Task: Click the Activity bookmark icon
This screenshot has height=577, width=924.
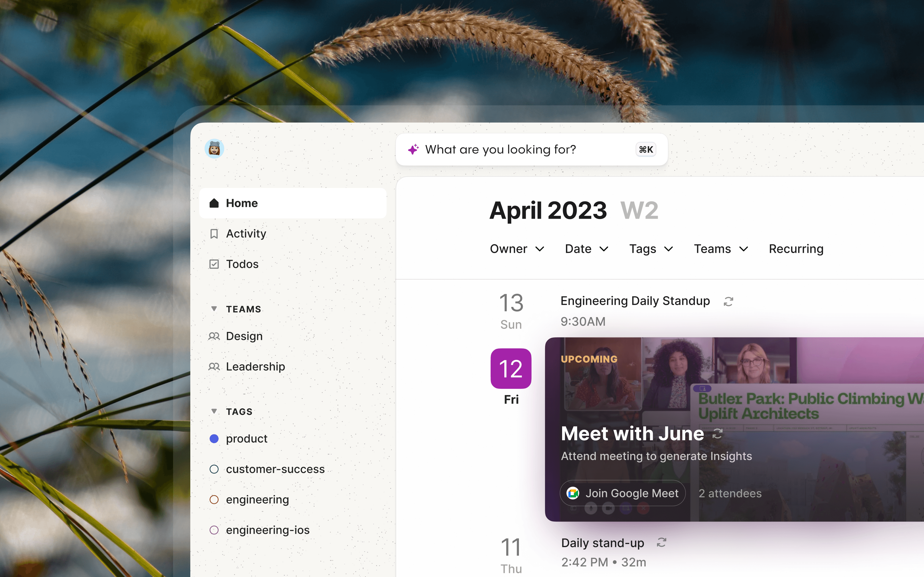Action: click(214, 234)
